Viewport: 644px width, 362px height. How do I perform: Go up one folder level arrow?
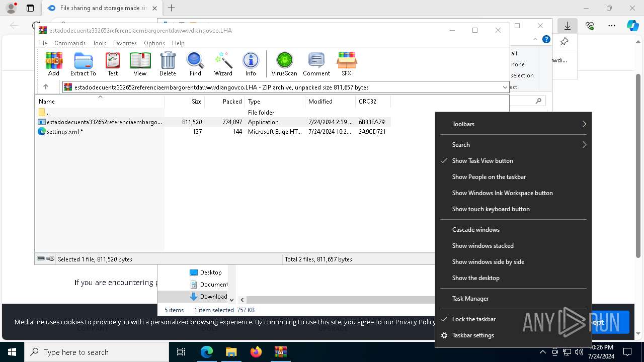(x=45, y=87)
